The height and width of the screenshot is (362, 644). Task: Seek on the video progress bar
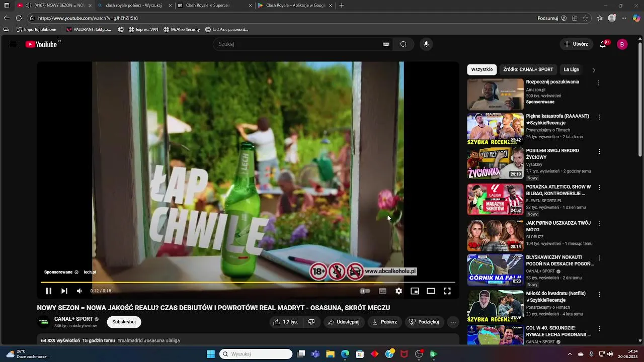click(x=248, y=283)
